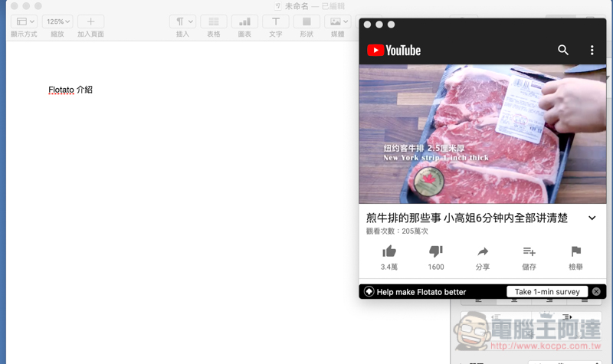Open the Pages view options button
Screen dimensions: 613x364
pyautogui.click(x=25, y=21)
